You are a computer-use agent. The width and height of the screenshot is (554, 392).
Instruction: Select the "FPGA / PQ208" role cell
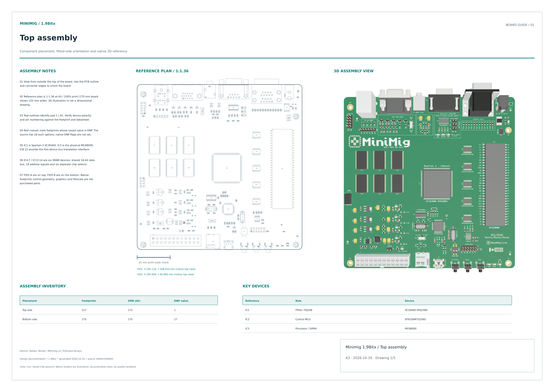click(304, 310)
